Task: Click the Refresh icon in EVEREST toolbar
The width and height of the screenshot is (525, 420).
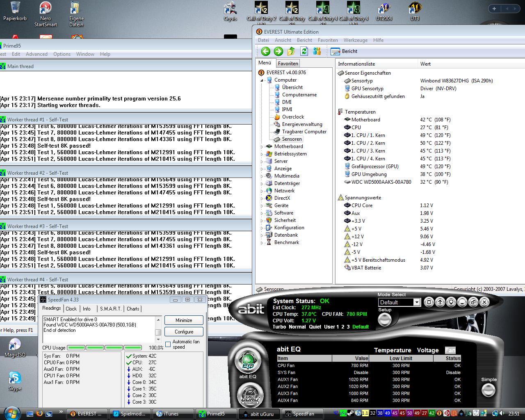Action: 304,51
